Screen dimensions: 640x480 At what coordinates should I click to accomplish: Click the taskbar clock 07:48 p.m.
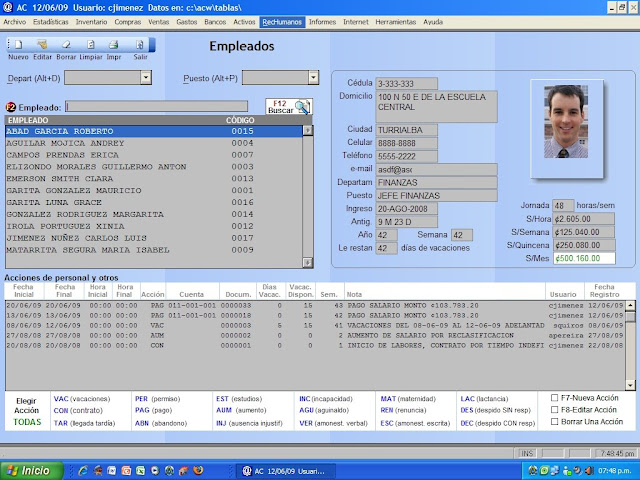tap(615, 471)
